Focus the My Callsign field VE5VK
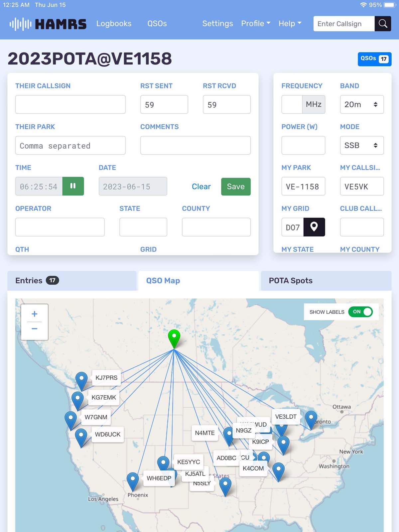 (x=362, y=186)
